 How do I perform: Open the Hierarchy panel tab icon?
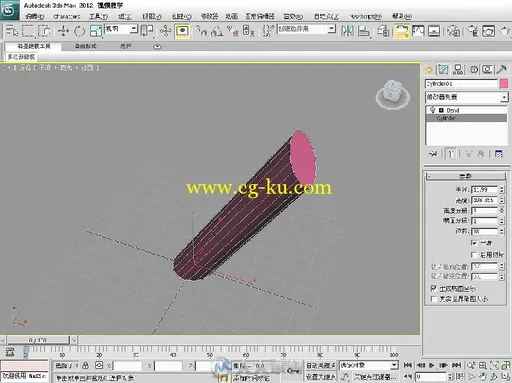pos(458,70)
